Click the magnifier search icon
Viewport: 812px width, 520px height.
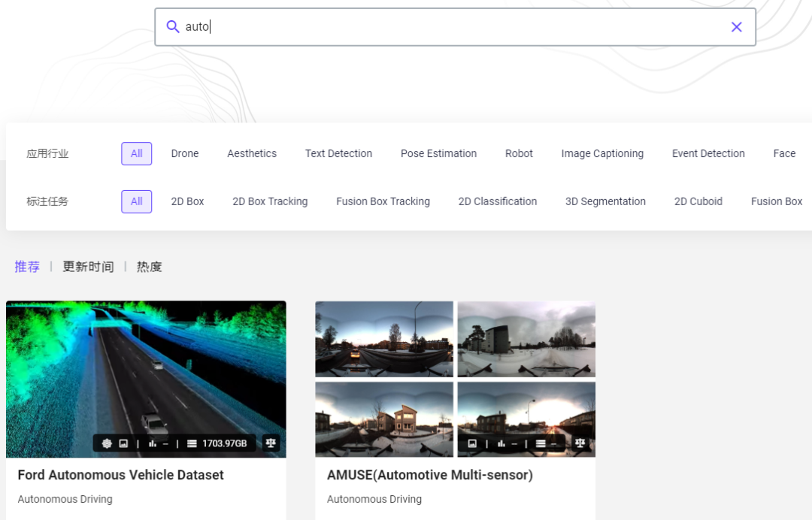point(172,26)
